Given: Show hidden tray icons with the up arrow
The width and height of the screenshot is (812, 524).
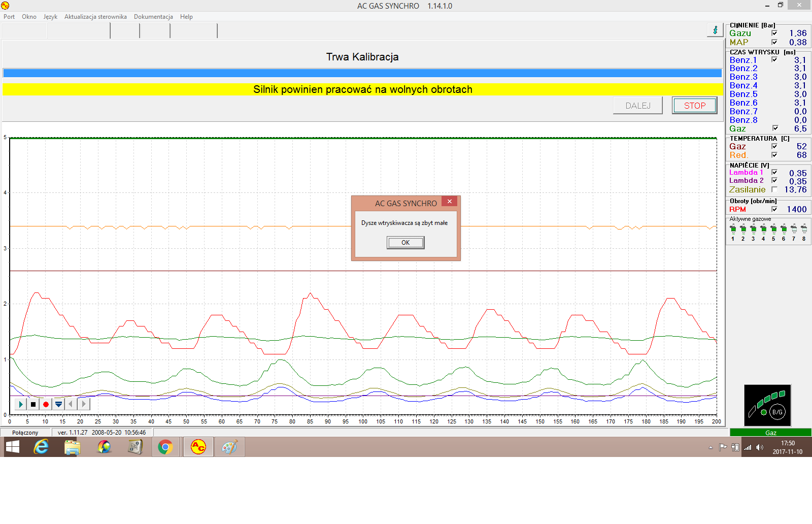Looking at the screenshot, I should point(711,447).
